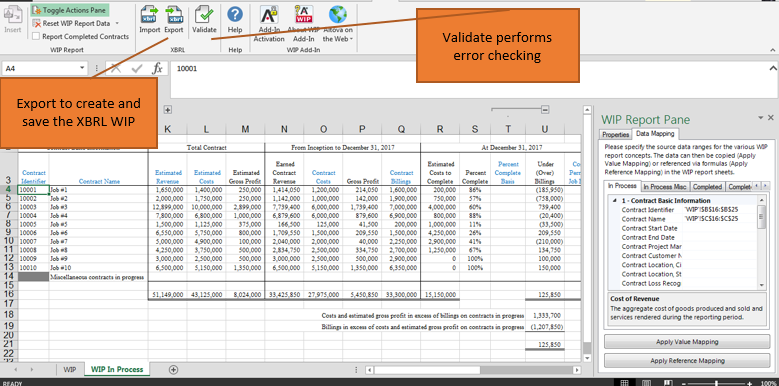Open the Name Box dropdown arrow
Screen dimensions: 779x386
click(81, 69)
